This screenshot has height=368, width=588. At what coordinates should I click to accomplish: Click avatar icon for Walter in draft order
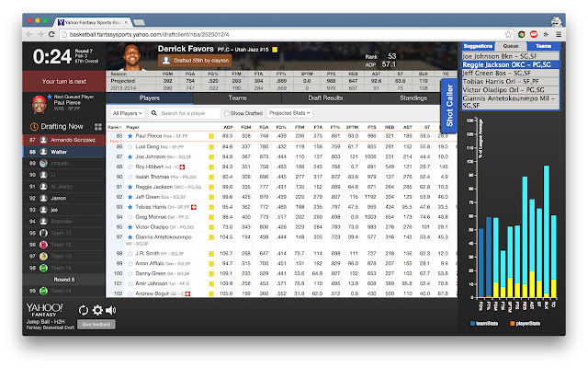point(43,152)
